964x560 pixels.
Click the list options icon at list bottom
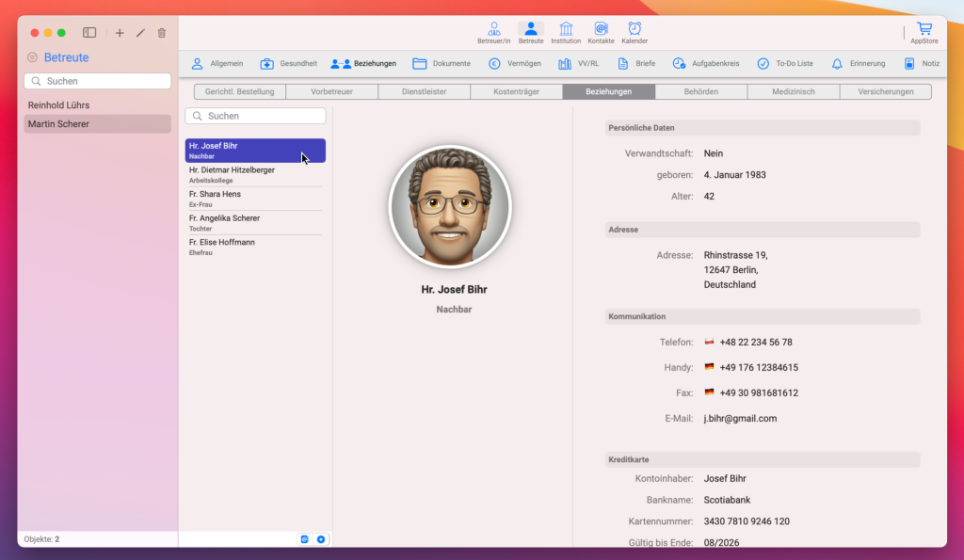click(x=304, y=539)
